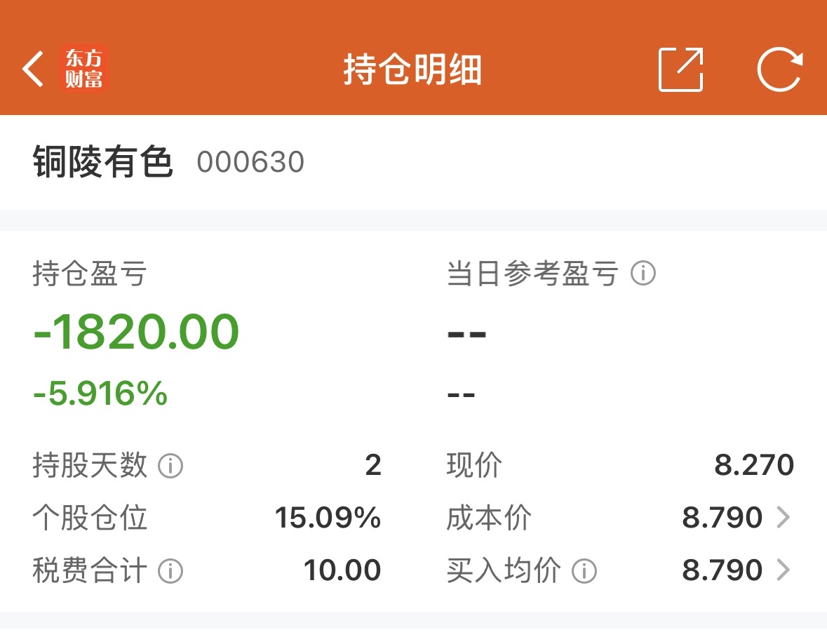Viewport: 827px width, 644px height.
Task: Tap info icon beside 持股天数
Action: pyautogui.click(x=170, y=465)
